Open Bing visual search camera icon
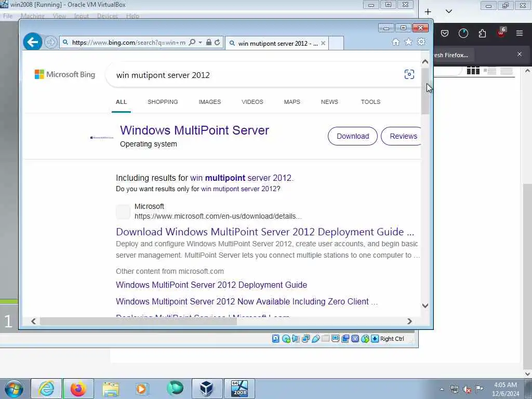 click(x=409, y=74)
